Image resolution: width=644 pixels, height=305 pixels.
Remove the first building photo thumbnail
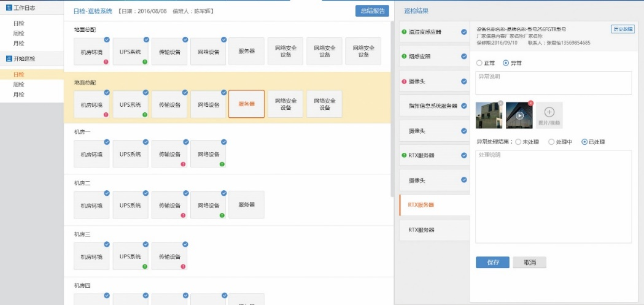pyautogui.click(x=500, y=102)
